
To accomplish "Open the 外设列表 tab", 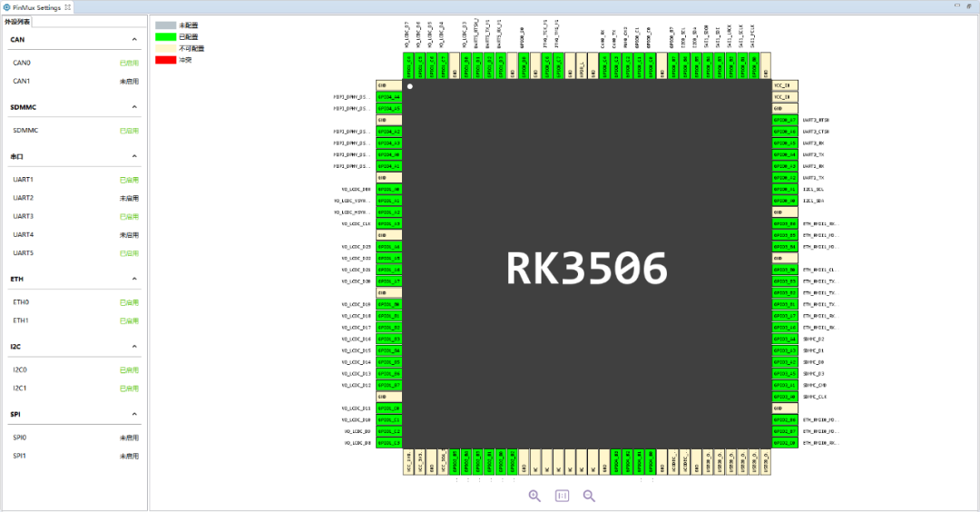I will 17,22.
